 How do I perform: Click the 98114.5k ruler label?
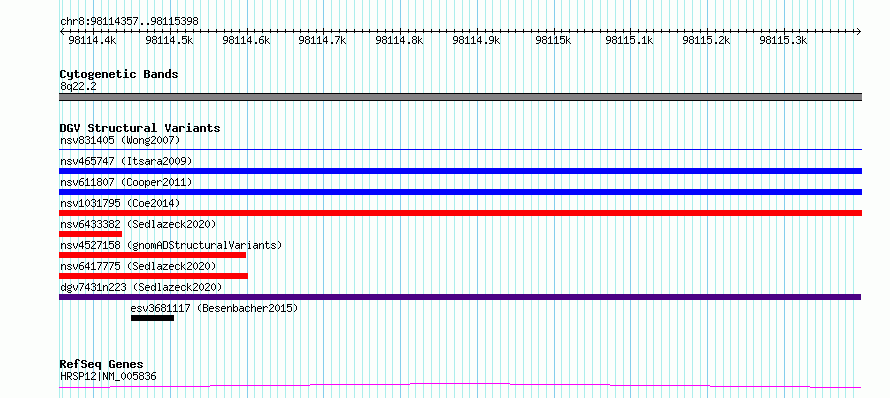tap(169, 40)
